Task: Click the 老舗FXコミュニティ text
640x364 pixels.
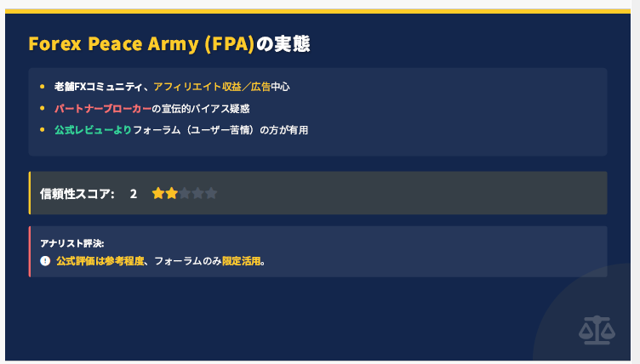Action: (98, 87)
